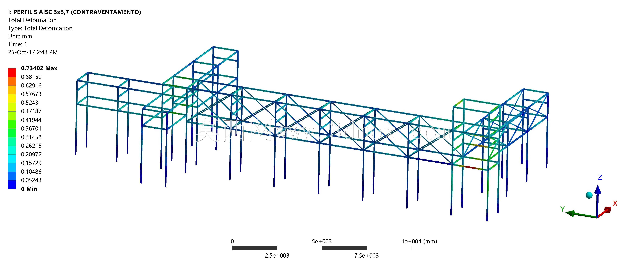Click the 'Time: 1' label

[x=17, y=44]
